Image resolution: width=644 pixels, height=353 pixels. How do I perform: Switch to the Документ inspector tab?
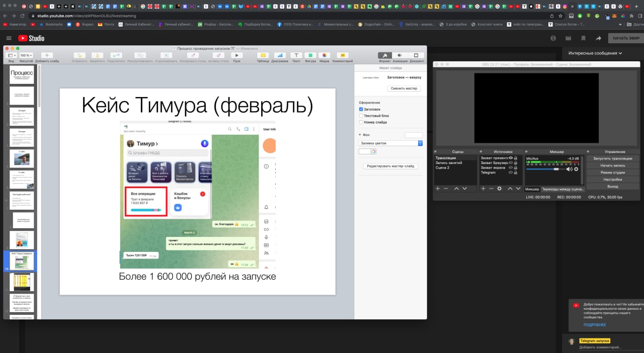pos(416,55)
